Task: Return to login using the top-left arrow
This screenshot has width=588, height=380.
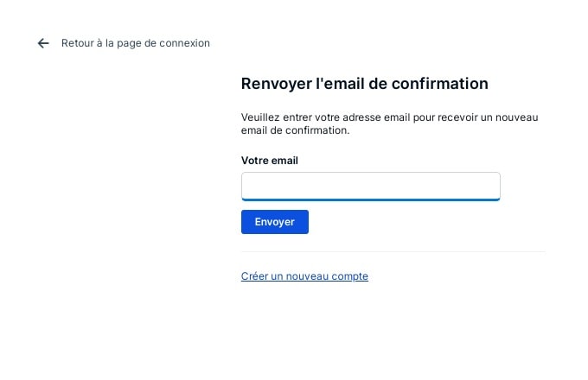Action: (x=43, y=43)
